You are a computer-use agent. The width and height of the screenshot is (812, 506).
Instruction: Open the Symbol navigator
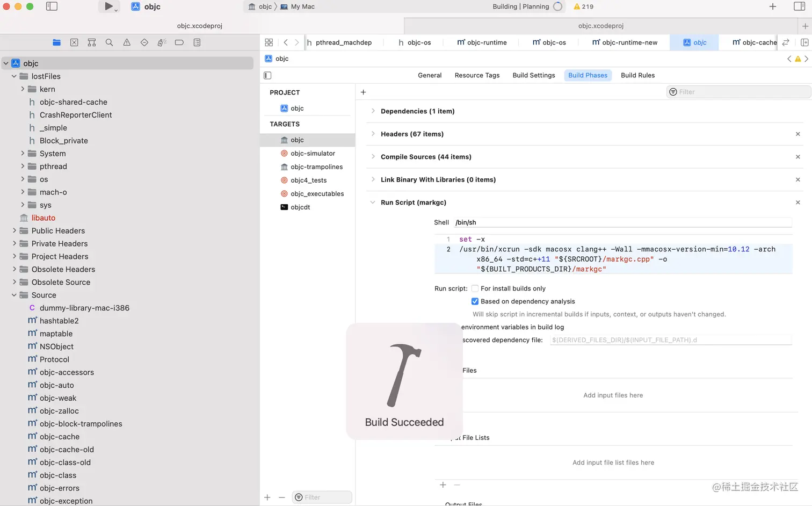point(92,42)
